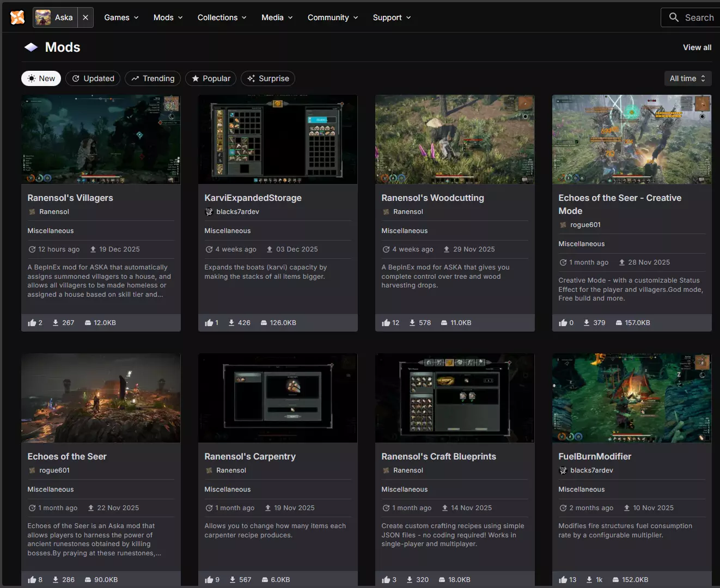The width and height of the screenshot is (720, 588).
Task: Expand the Games menu
Action: (x=121, y=17)
